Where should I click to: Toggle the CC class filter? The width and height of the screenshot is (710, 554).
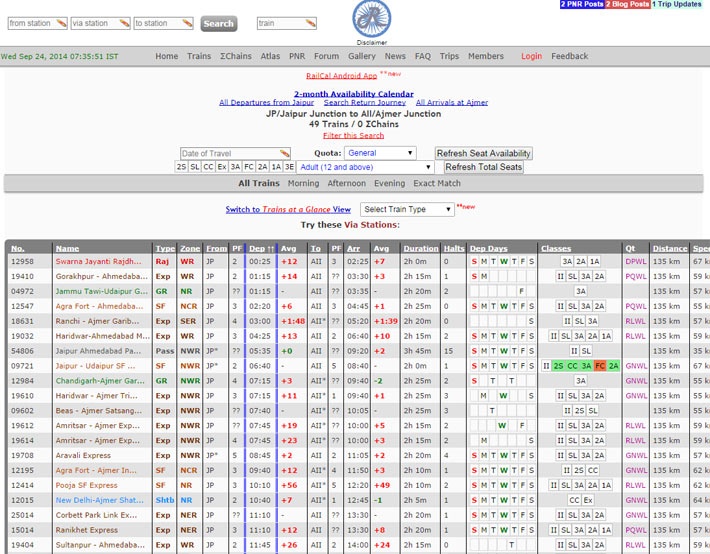coord(208,167)
